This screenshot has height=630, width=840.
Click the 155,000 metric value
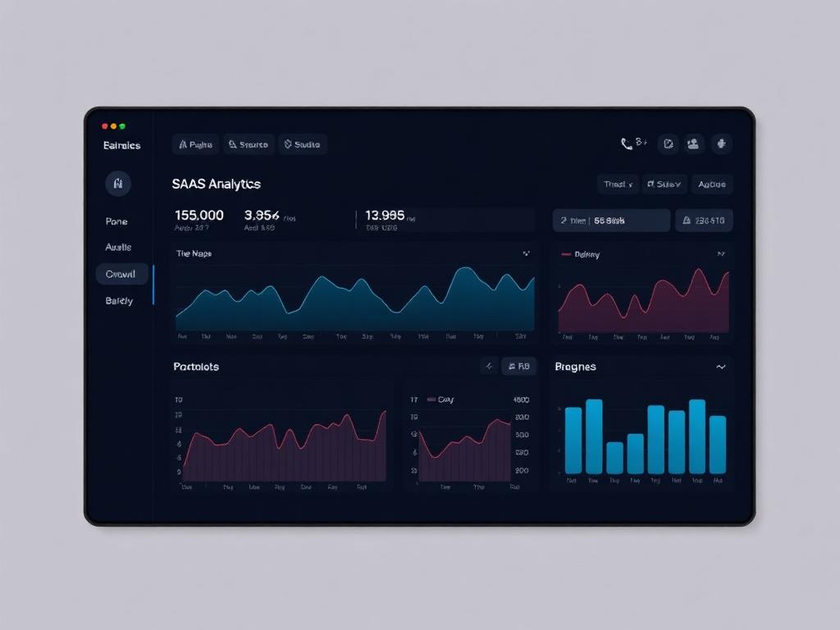(x=199, y=216)
